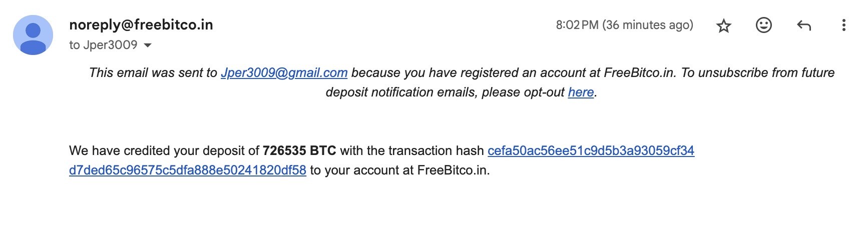
Task: Click the italic 'This email was sent to' text
Action: [x=153, y=73]
